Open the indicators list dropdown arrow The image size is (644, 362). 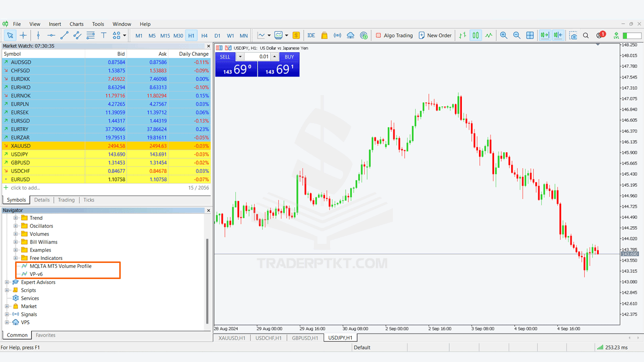click(x=286, y=36)
